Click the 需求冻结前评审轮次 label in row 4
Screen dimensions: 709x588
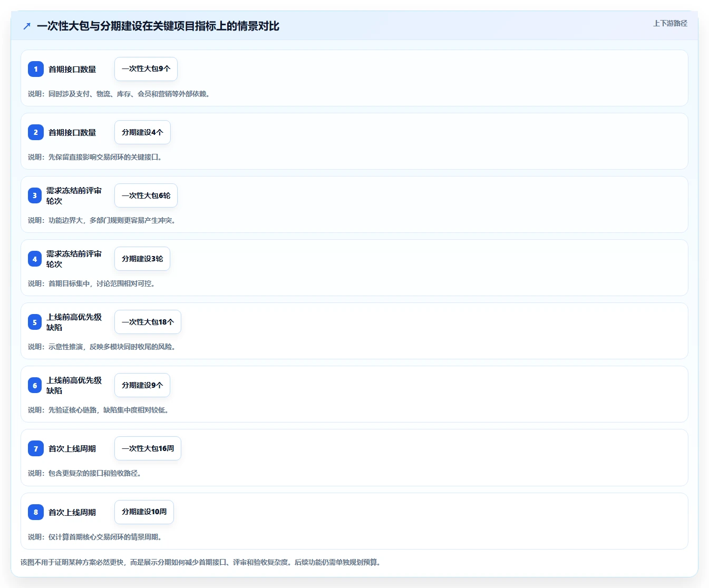74,259
